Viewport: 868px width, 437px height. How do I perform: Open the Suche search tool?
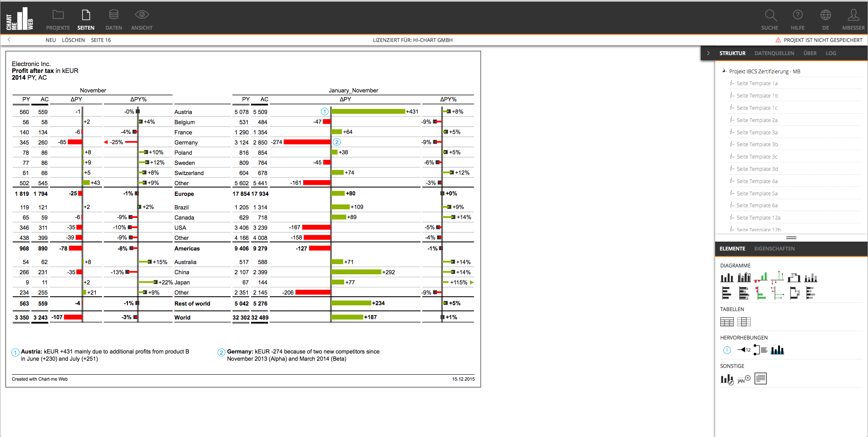769,19
